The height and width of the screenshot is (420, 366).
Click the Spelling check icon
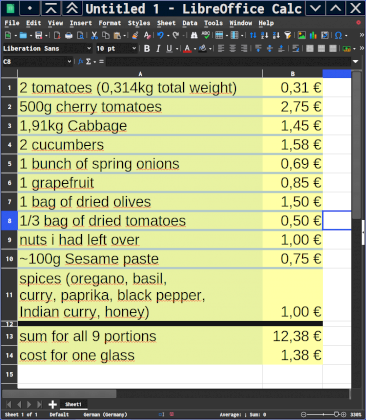[206, 35]
